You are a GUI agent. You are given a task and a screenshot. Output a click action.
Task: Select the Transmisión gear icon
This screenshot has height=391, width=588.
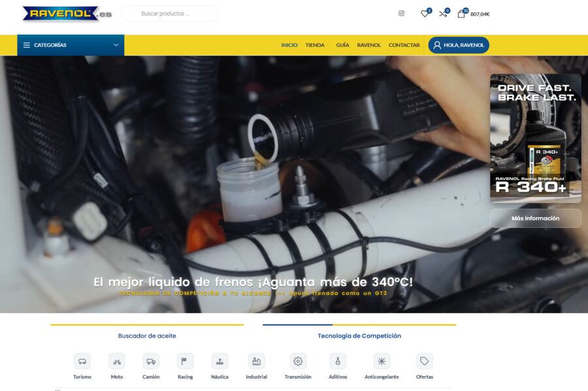click(298, 362)
